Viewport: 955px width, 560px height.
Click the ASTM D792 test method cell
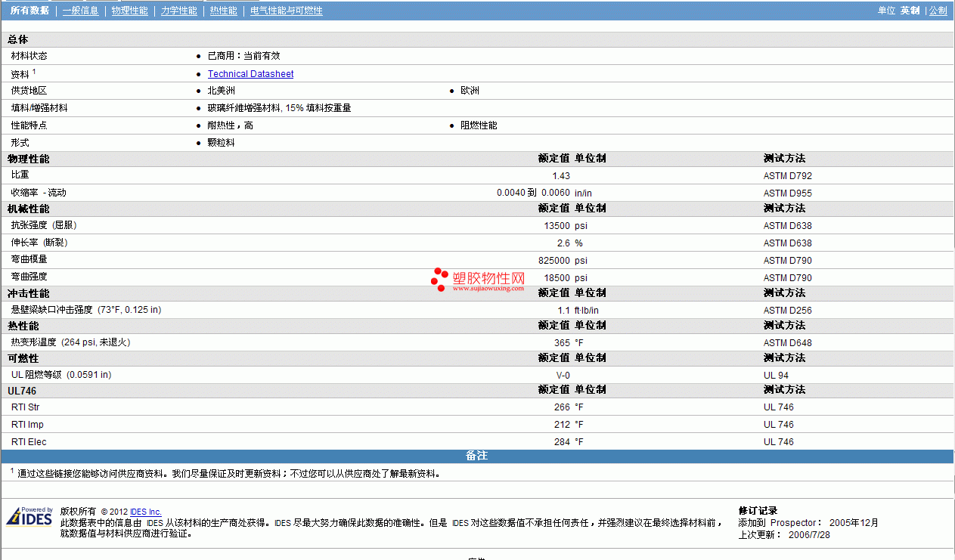click(x=788, y=176)
